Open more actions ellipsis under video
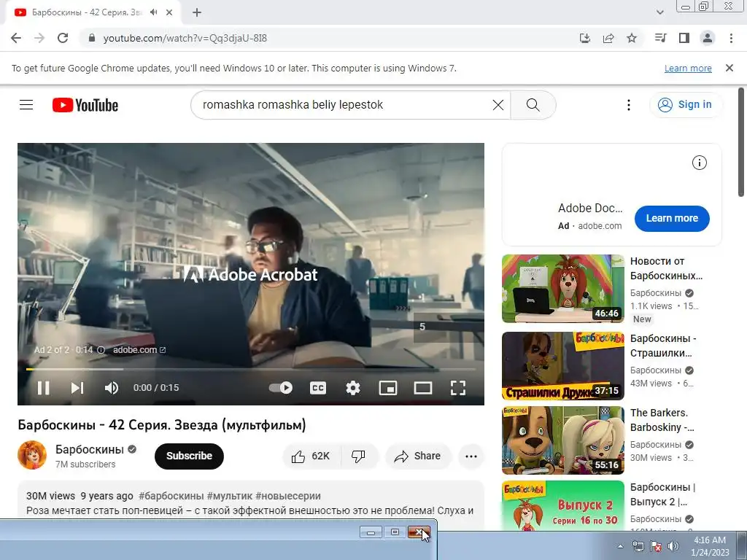Image resolution: width=747 pixels, height=560 pixels. pos(471,456)
